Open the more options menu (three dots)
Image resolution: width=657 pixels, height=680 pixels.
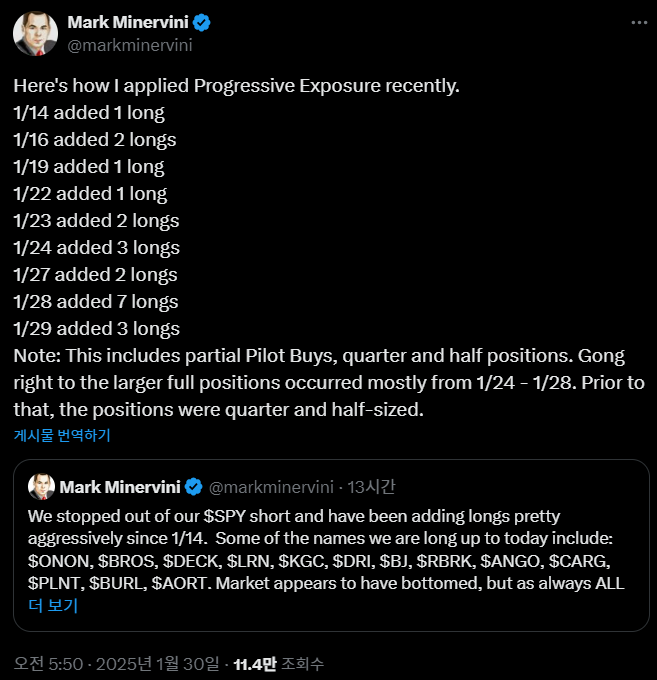[638, 22]
